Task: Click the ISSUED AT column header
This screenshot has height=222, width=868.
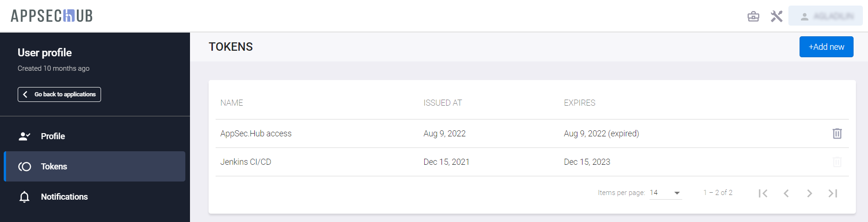Action: (x=442, y=103)
